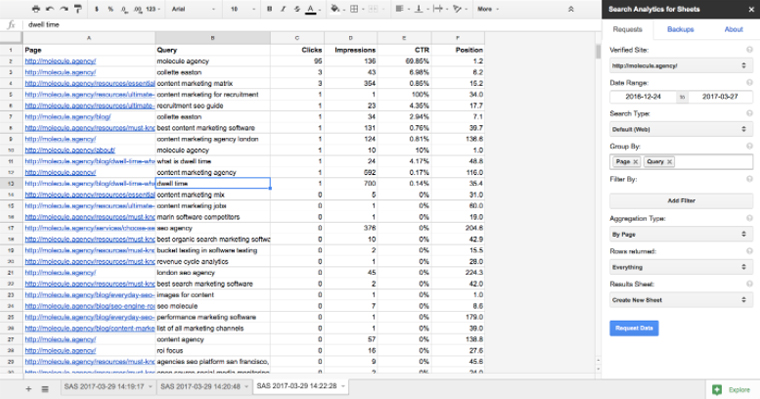Click the Add Filter button
The width and height of the screenshot is (760, 399).
(x=681, y=200)
